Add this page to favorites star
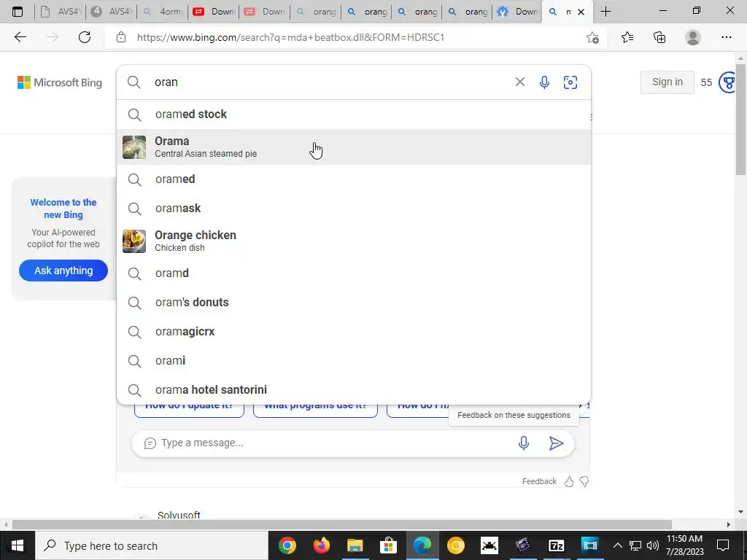Image resolution: width=747 pixels, height=560 pixels. pos(592,37)
